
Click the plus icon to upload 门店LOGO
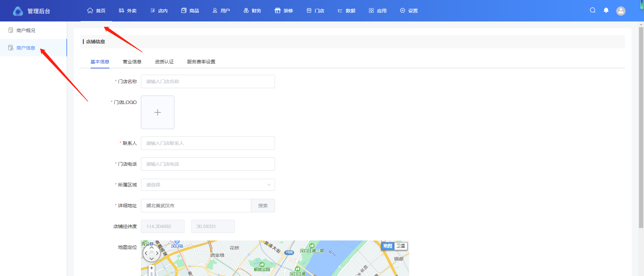pos(158,112)
